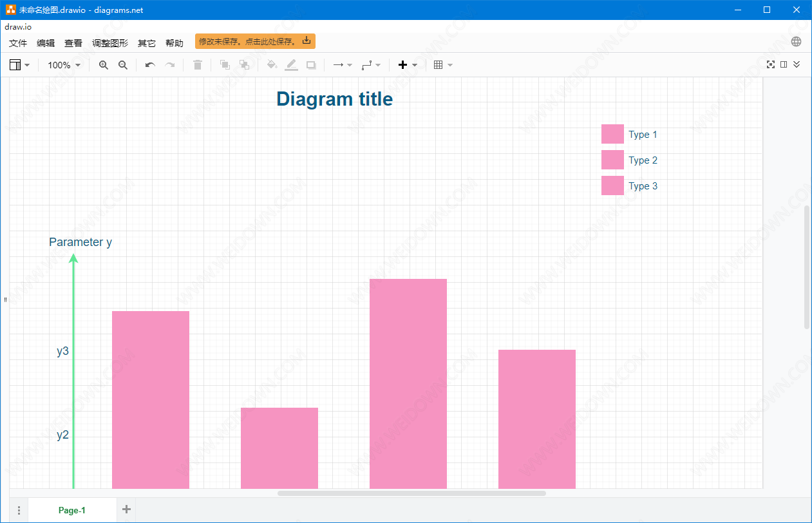Screen dimensions: 812x523
Task: Select the Type 3 legend swatch
Action: point(612,185)
